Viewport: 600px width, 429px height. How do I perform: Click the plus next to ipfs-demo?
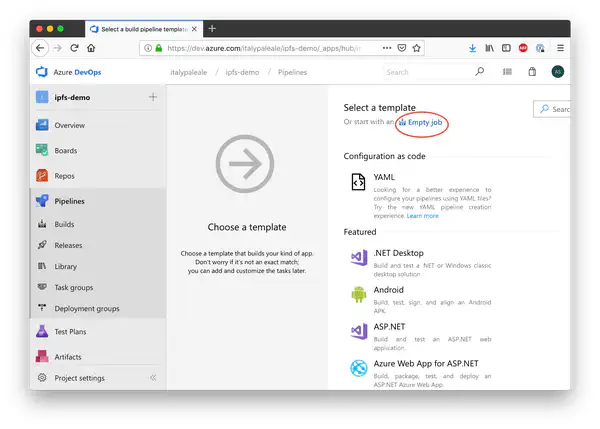tap(152, 97)
